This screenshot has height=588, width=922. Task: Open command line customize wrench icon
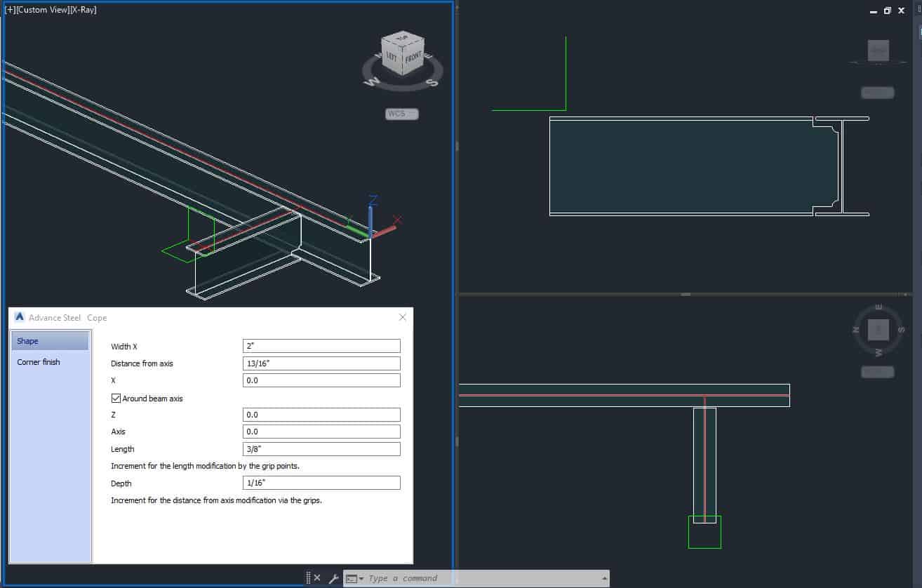pyautogui.click(x=333, y=578)
